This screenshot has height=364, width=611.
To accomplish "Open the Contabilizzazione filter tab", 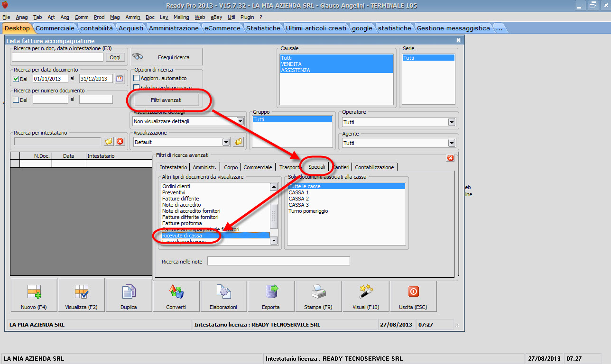I will click(374, 167).
